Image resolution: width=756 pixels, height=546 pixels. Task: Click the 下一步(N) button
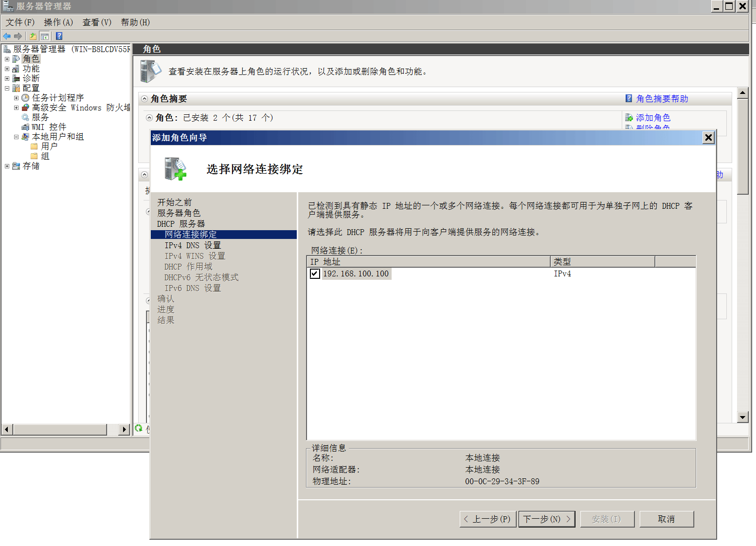[x=547, y=519]
